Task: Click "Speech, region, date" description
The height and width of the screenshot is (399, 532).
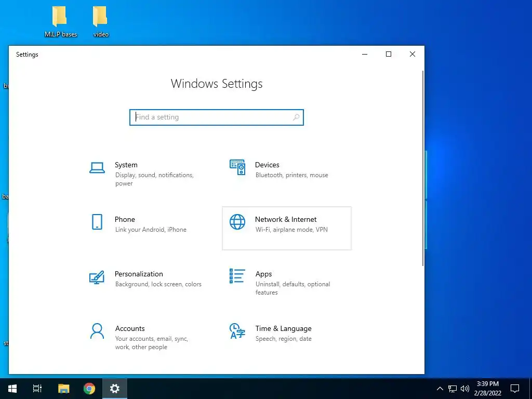Action: pos(283,339)
